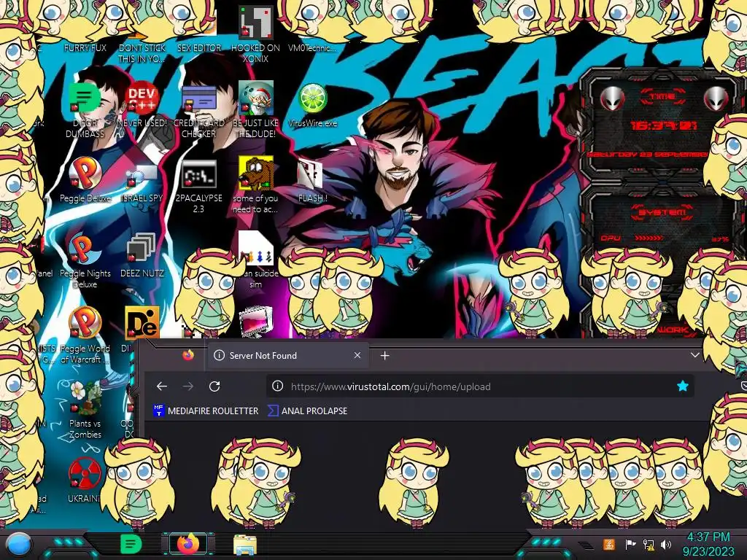Click the site info icon in address bar
747x560 pixels.
pos(277,386)
